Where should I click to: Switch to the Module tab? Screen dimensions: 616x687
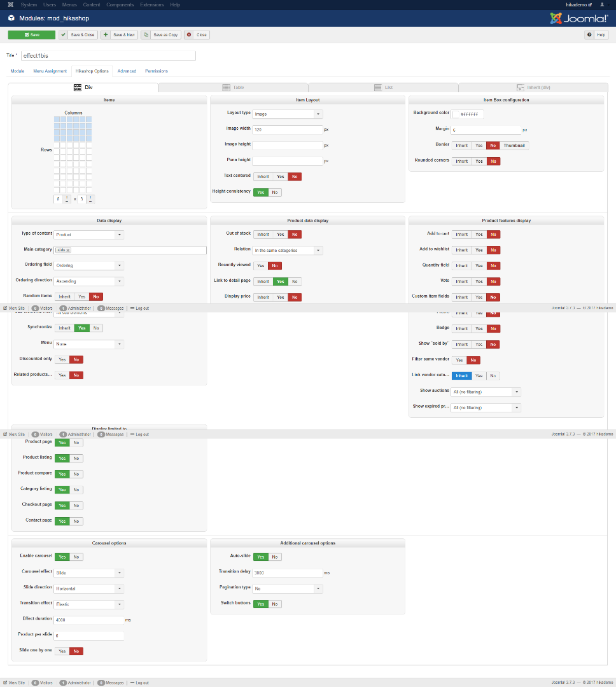click(18, 71)
